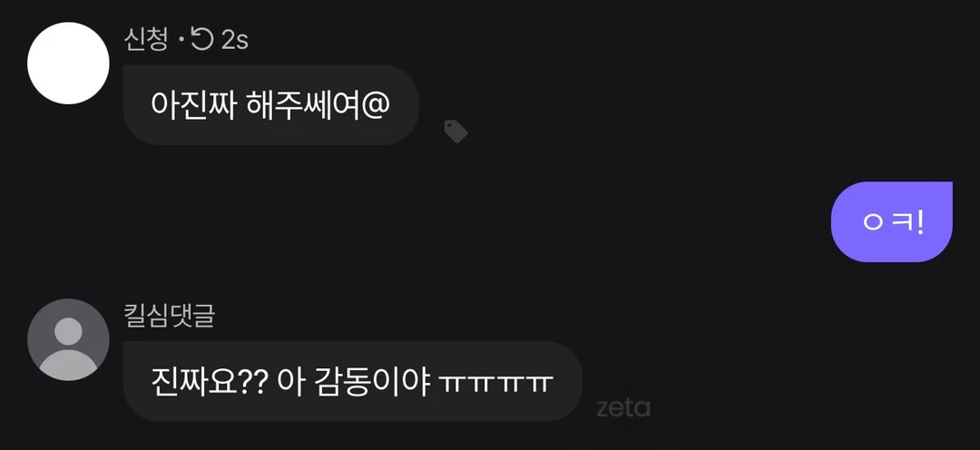The height and width of the screenshot is (450, 980).
Task: Select the 진짜요?? 아 감동이야 message bubble
Action: pos(352,381)
